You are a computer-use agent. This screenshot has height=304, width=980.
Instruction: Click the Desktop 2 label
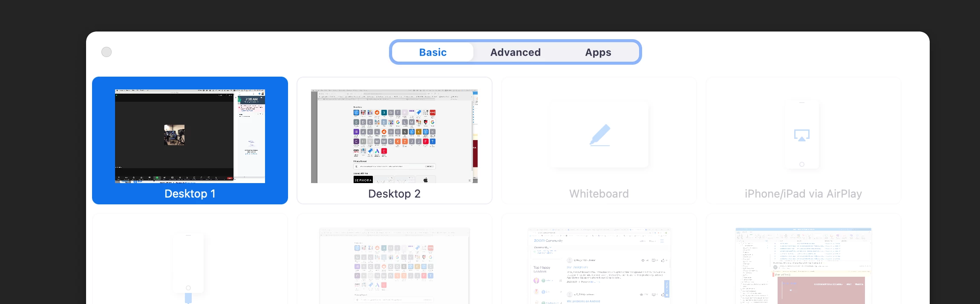pyautogui.click(x=395, y=194)
